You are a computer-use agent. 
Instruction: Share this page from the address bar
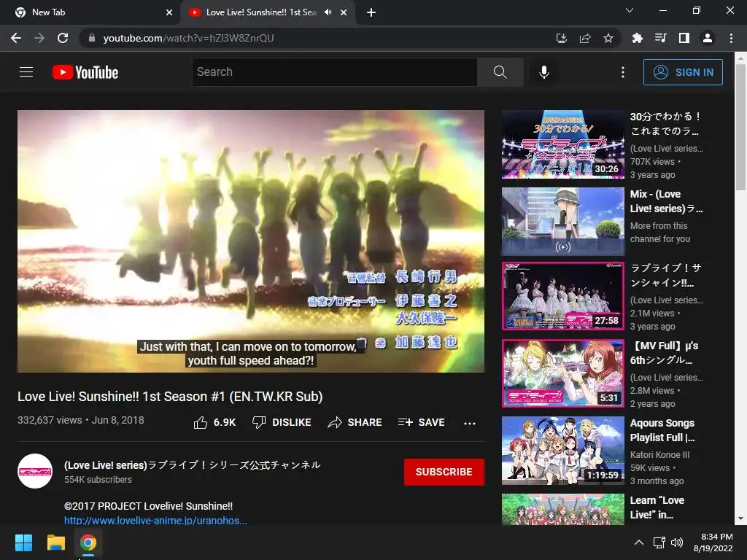pyautogui.click(x=585, y=38)
